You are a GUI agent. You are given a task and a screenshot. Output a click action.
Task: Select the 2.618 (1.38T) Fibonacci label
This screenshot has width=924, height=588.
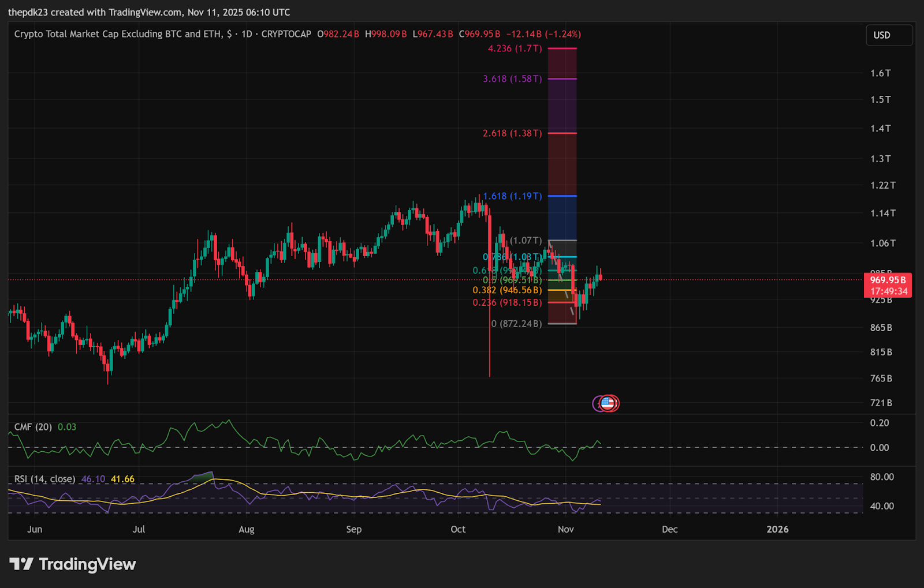click(512, 133)
